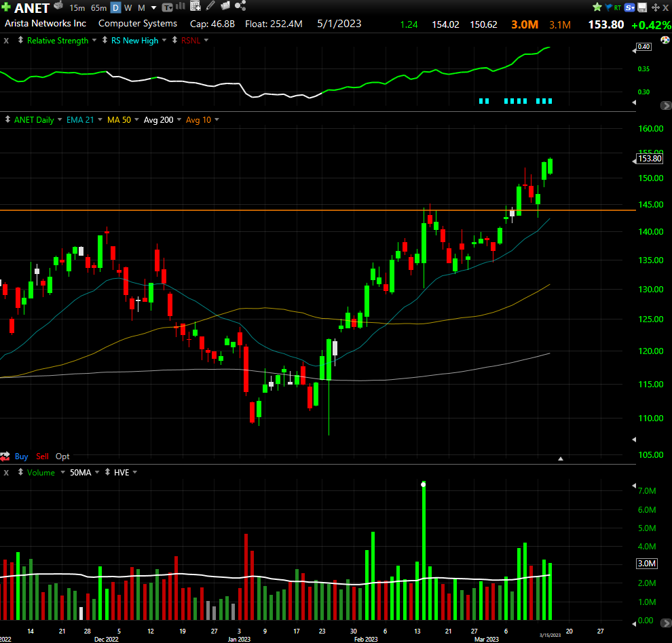The width and height of the screenshot is (672, 643).
Task: Click the 0.40 value marker on RS axis
Action: [x=643, y=47]
